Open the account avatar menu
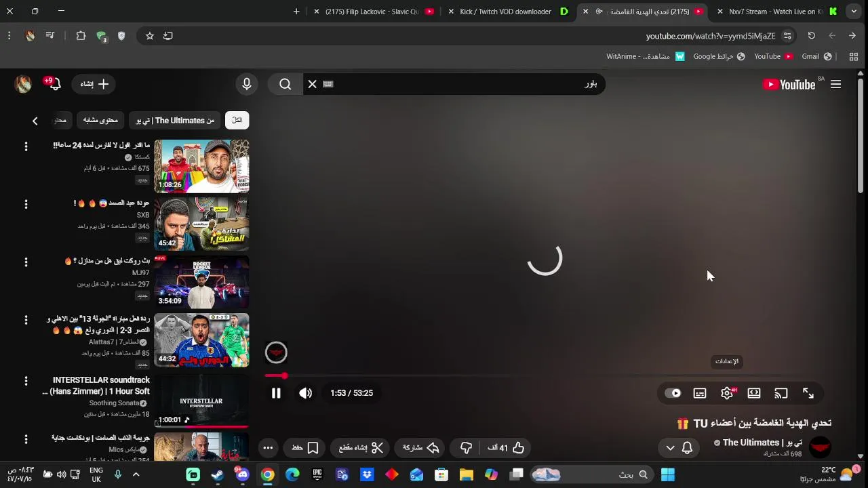This screenshot has width=868, height=488. coord(23,84)
